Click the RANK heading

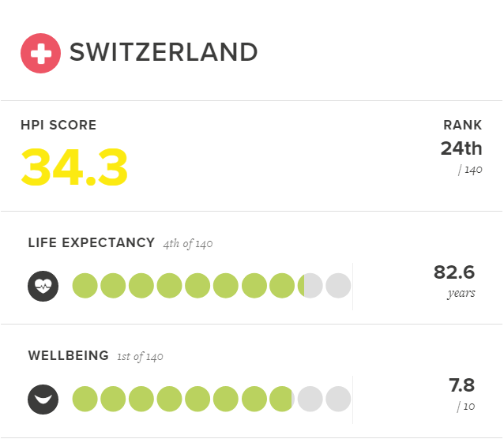[463, 125]
